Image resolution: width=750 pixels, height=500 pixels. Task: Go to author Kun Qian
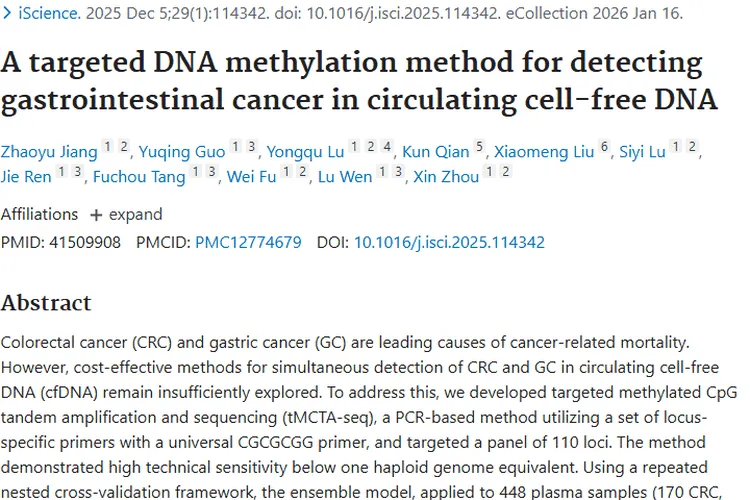pos(435,152)
